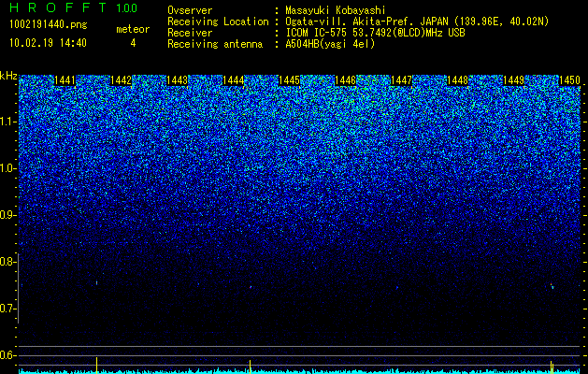Click the 0.8 kHz frequency label
Viewport: 588px width, 374px height.
pos(7,262)
